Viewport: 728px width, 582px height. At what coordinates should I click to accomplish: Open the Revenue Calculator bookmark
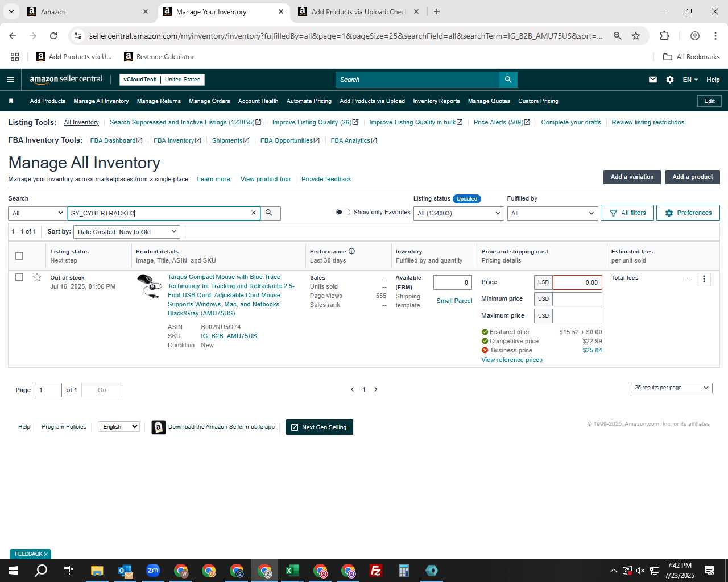click(159, 57)
